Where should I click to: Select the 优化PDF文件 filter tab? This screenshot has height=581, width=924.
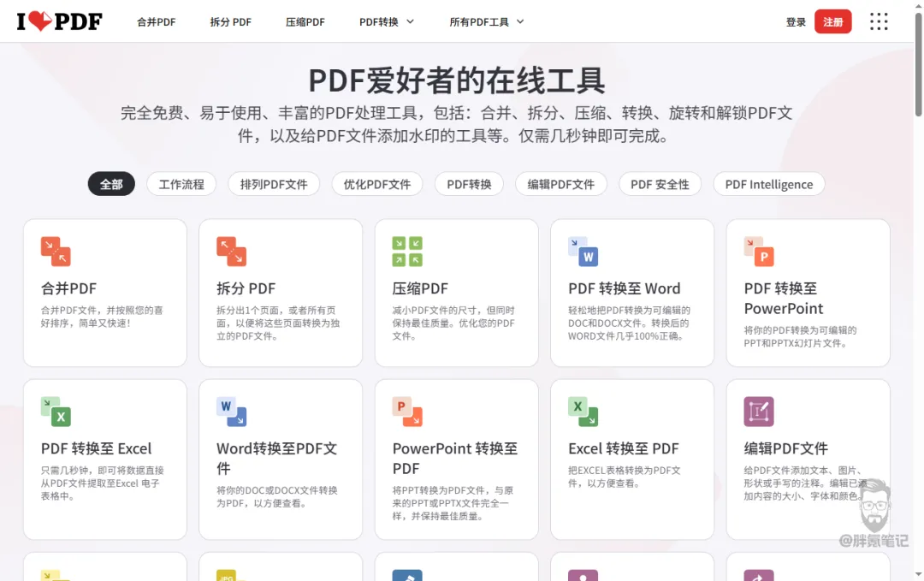click(x=377, y=185)
